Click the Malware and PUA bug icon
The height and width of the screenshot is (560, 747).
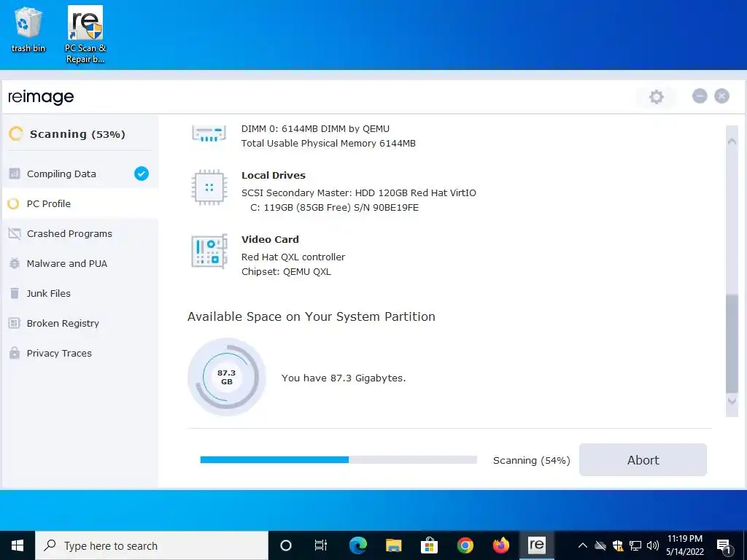tap(15, 264)
